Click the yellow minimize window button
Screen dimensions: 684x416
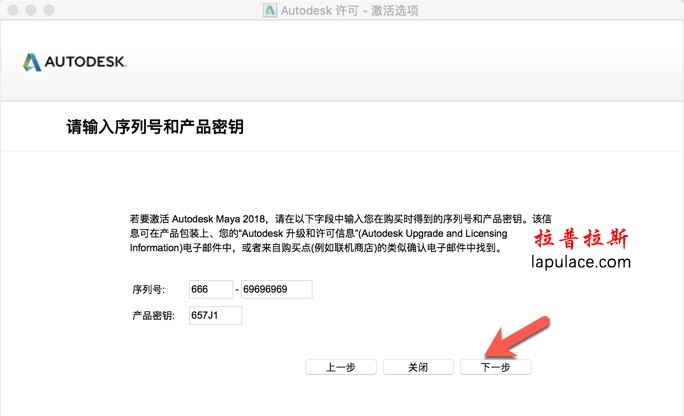tap(31, 10)
